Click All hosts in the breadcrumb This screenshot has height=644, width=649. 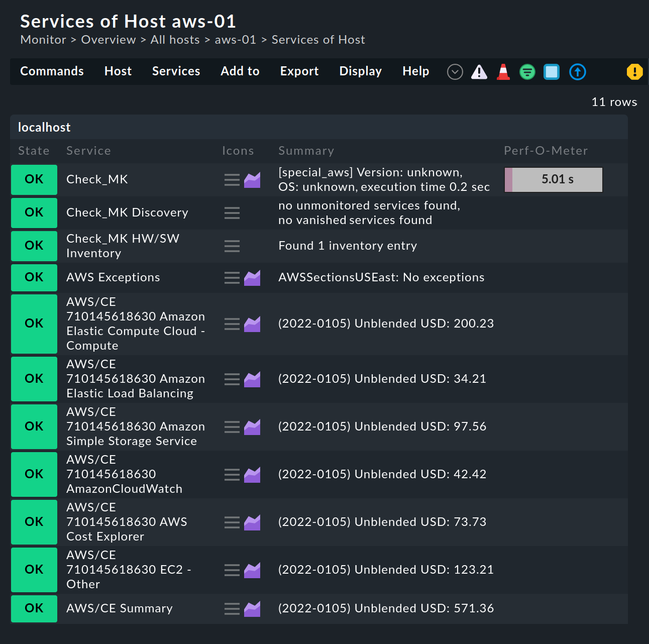click(x=175, y=40)
